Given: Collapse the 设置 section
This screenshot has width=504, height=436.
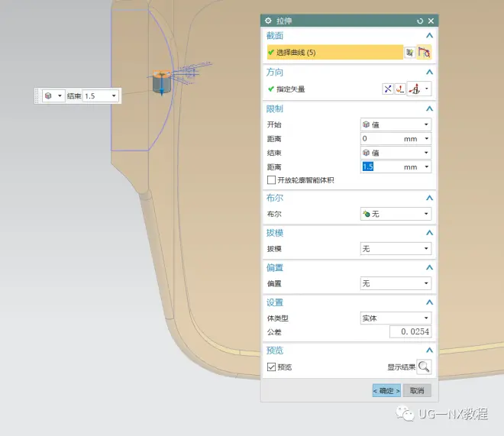Looking at the screenshot, I should pos(429,302).
